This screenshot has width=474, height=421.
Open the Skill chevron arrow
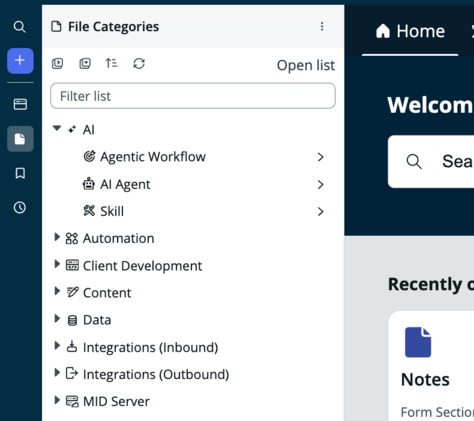(x=321, y=211)
